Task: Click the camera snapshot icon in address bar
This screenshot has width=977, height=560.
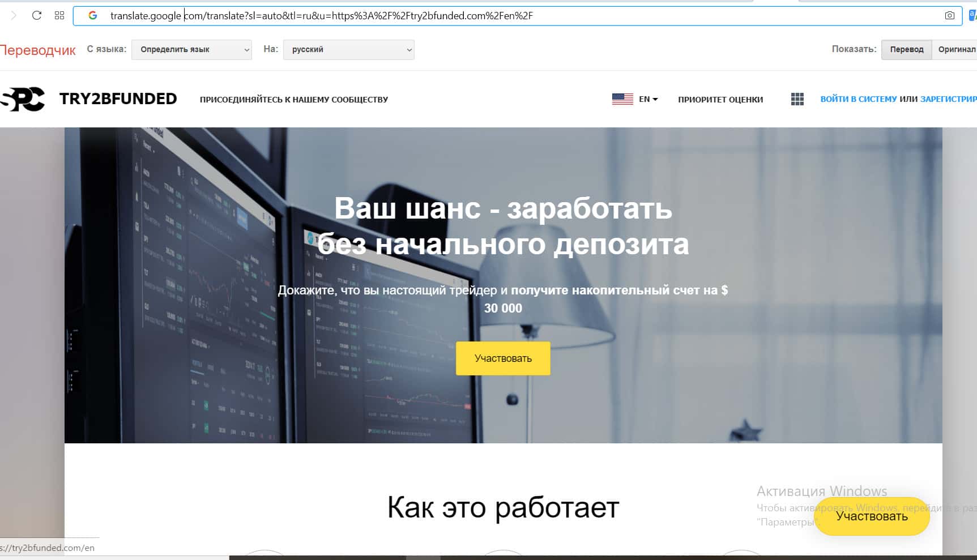Action: 950,15
